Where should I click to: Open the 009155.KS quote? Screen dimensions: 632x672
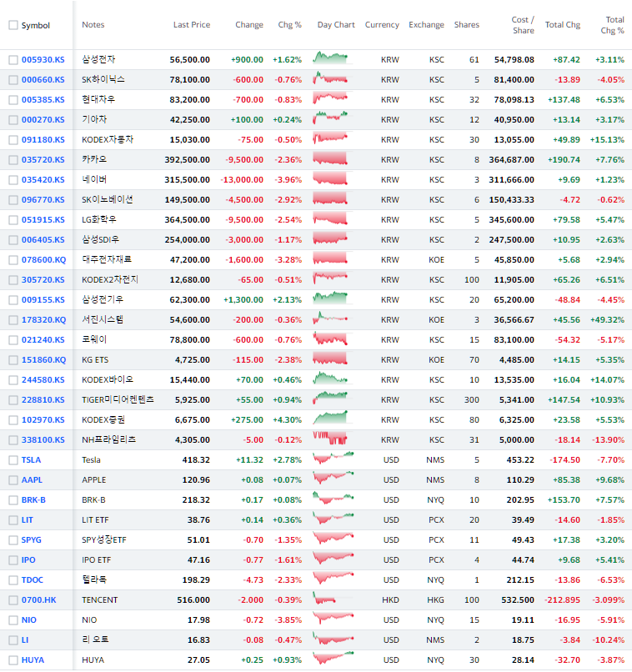(x=43, y=299)
